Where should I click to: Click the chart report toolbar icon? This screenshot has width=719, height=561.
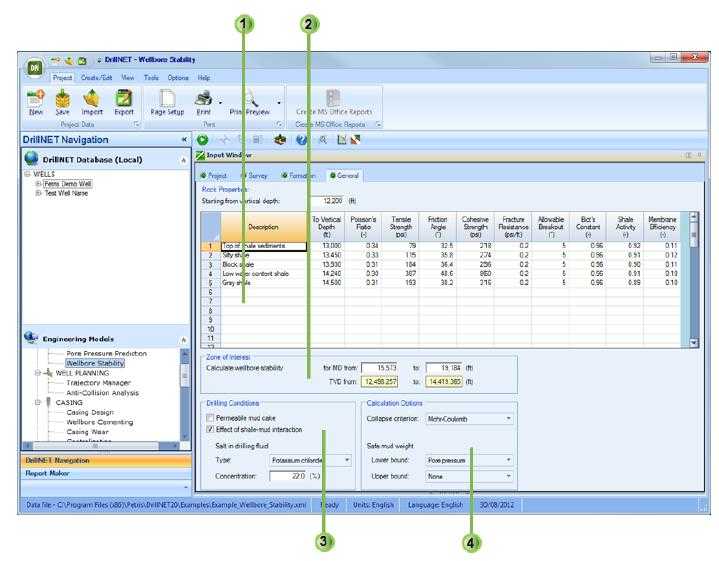point(342,140)
